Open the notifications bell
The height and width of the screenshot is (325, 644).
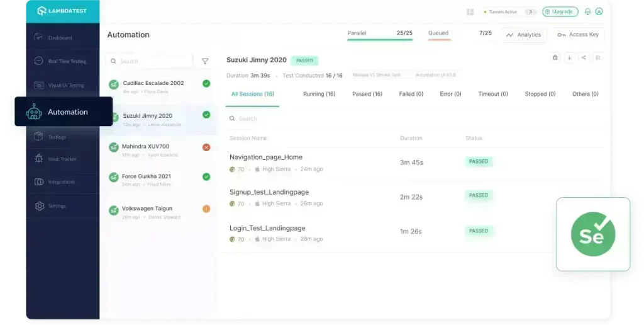[x=588, y=11]
